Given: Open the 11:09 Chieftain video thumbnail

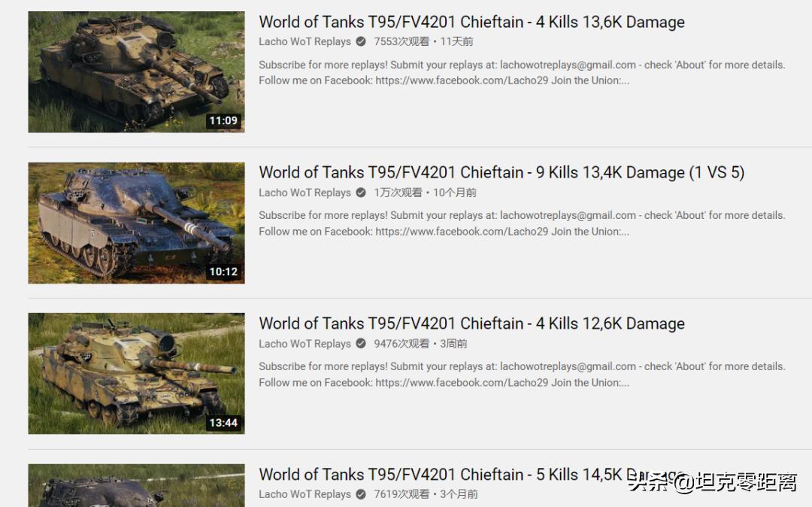Looking at the screenshot, I should [x=136, y=72].
